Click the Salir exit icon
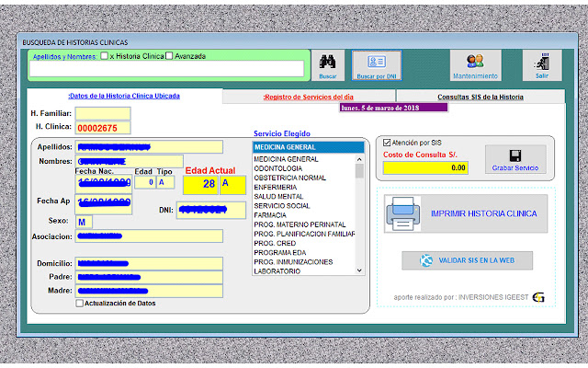The height and width of the screenshot is (368, 588). coord(541,62)
